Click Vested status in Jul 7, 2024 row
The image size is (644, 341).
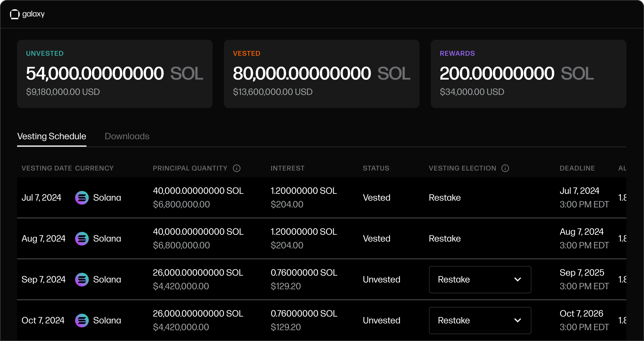coord(377,198)
